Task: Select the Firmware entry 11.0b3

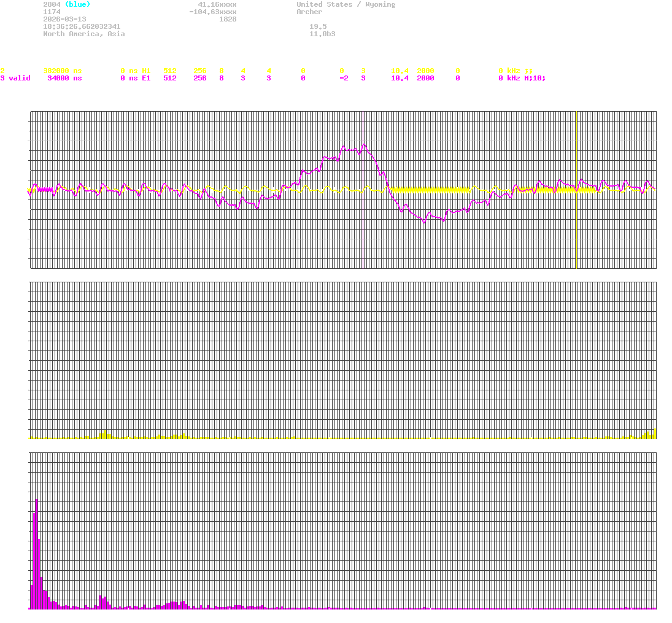Action: tap(322, 34)
